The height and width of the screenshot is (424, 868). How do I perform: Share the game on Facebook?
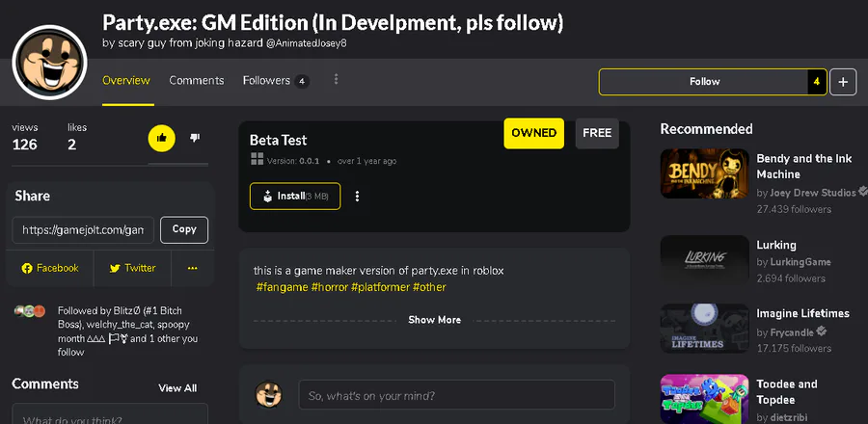[50, 268]
